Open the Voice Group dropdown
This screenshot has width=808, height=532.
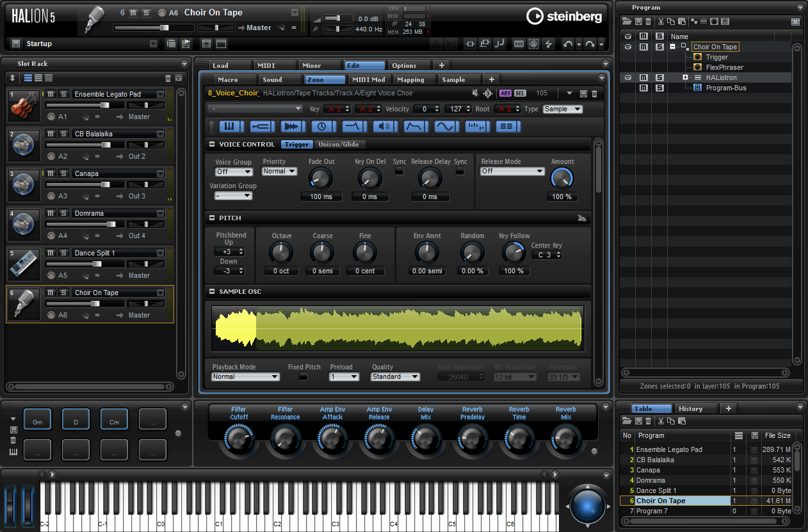[234, 172]
